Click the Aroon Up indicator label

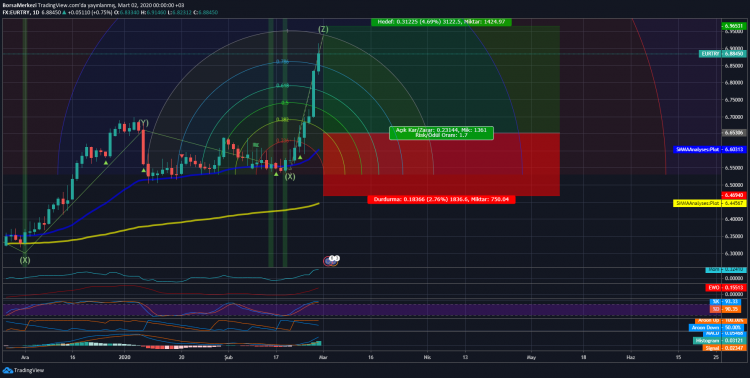[x=721, y=321]
